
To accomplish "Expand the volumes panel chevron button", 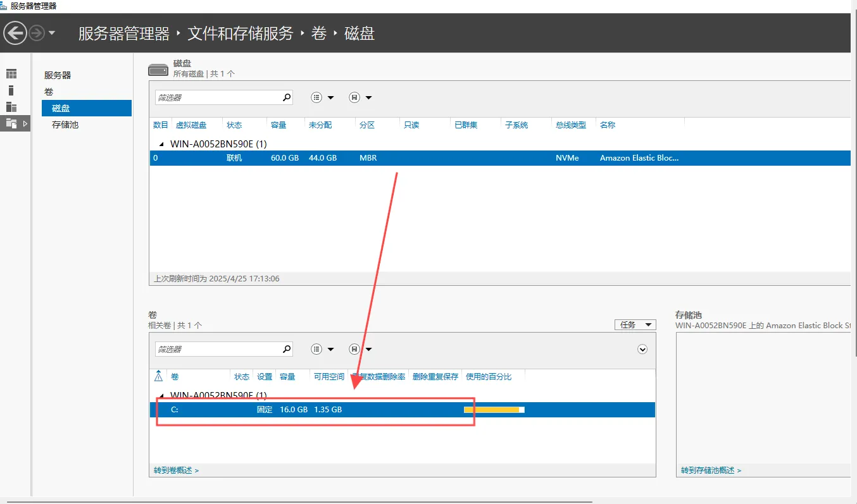I will coord(642,349).
